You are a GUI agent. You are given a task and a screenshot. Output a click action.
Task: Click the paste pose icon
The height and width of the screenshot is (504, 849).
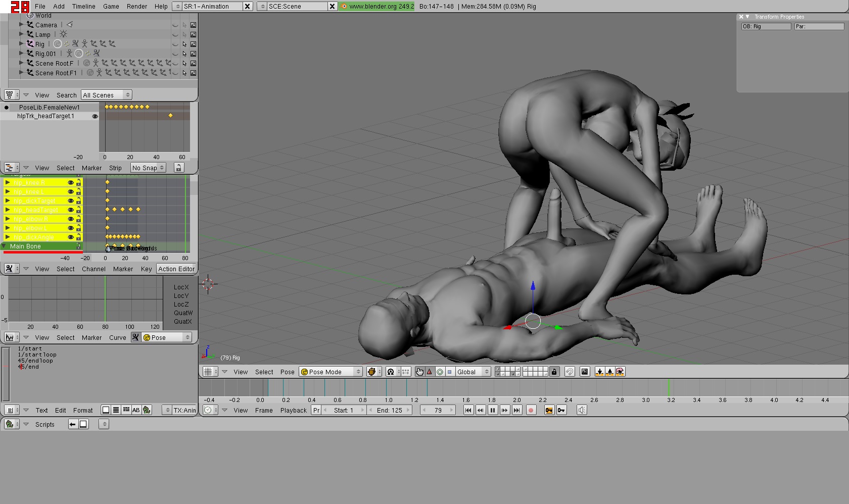(609, 372)
